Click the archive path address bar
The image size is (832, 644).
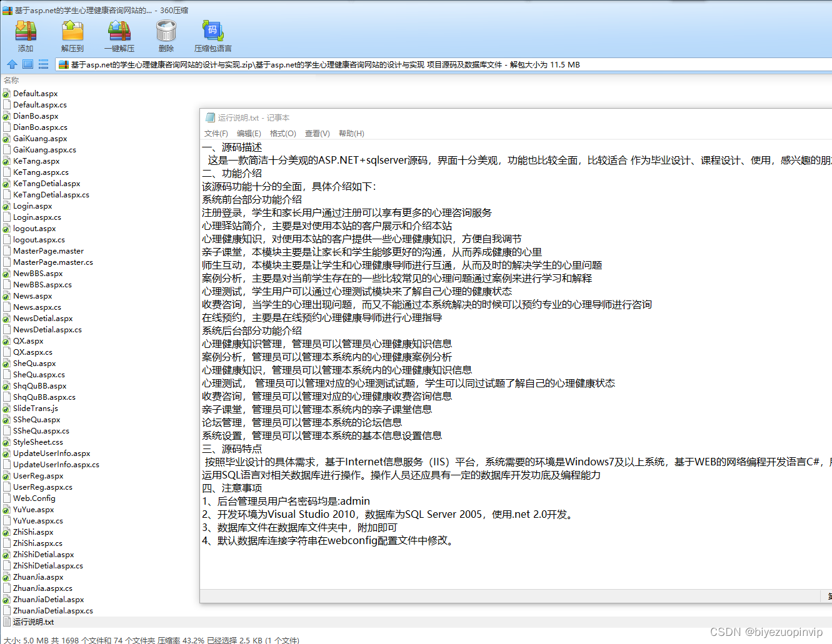(x=313, y=64)
